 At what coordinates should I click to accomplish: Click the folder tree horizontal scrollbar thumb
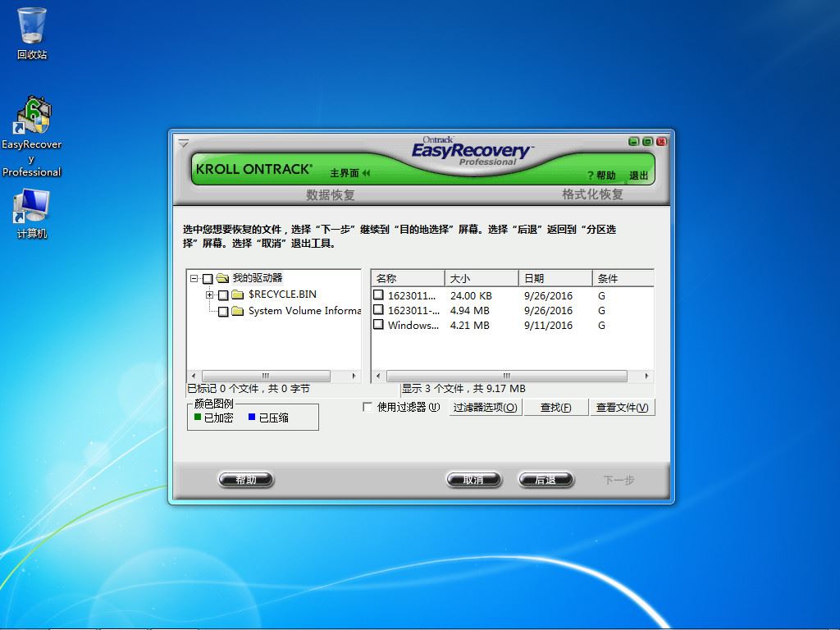tap(266, 376)
